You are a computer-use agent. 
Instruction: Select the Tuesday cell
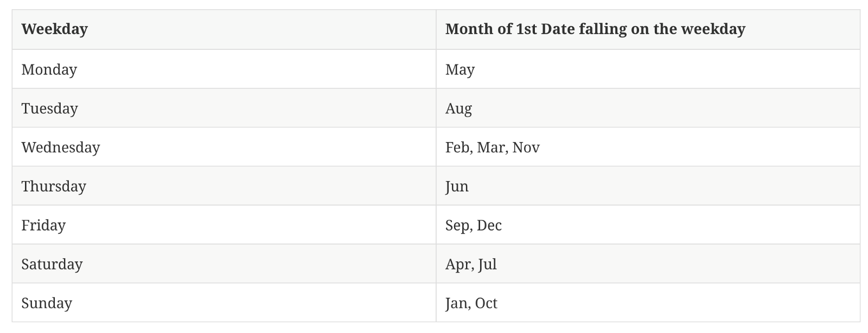click(x=50, y=108)
